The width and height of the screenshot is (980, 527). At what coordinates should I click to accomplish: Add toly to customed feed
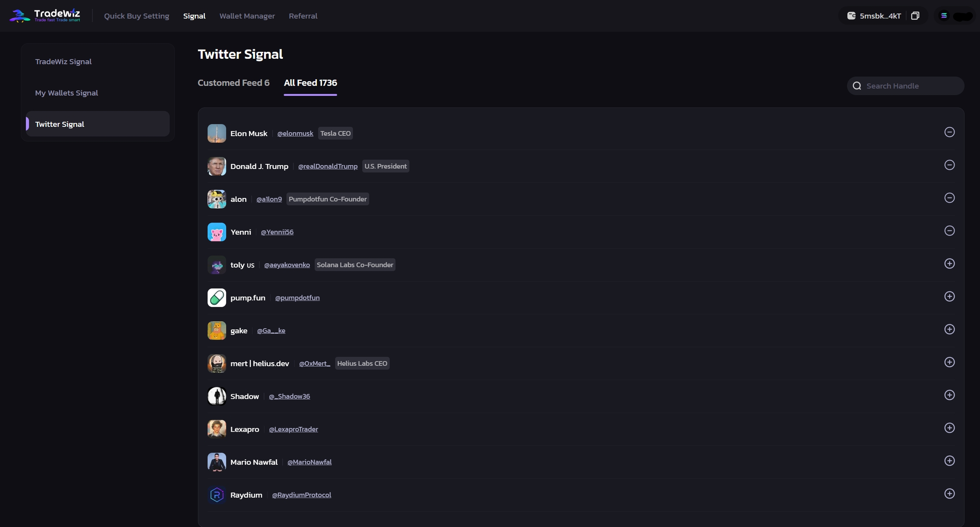949,263
